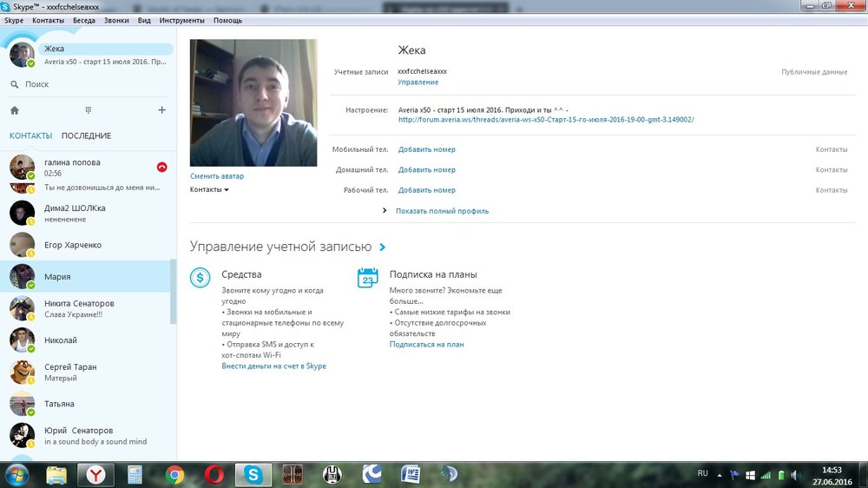Click the Home icon in sidebar

[x=15, y=110]
